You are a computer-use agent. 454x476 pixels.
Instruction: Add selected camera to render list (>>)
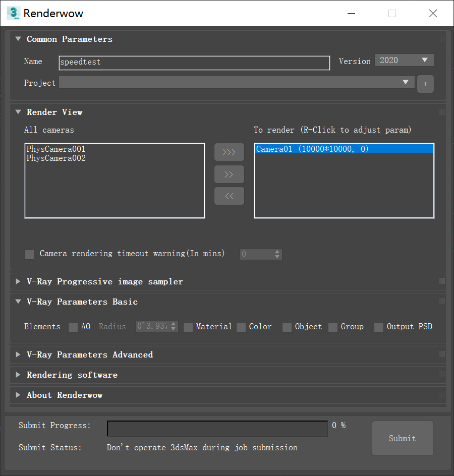click(229, 174)
